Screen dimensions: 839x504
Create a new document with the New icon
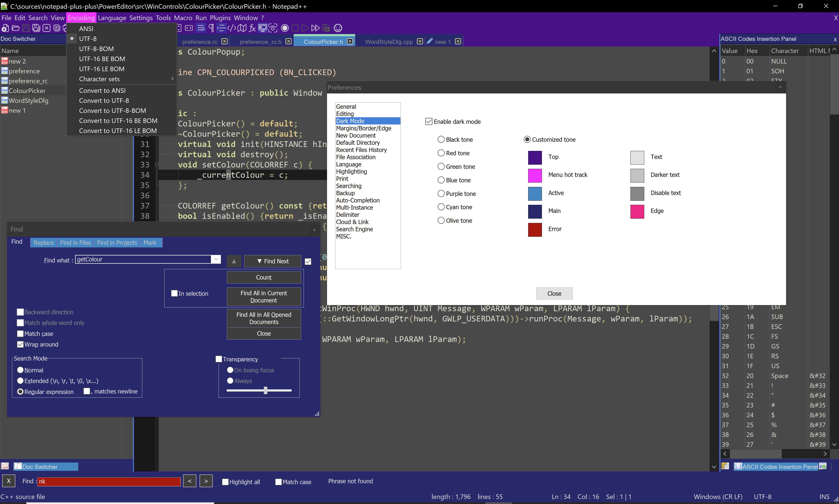[5, 28]
